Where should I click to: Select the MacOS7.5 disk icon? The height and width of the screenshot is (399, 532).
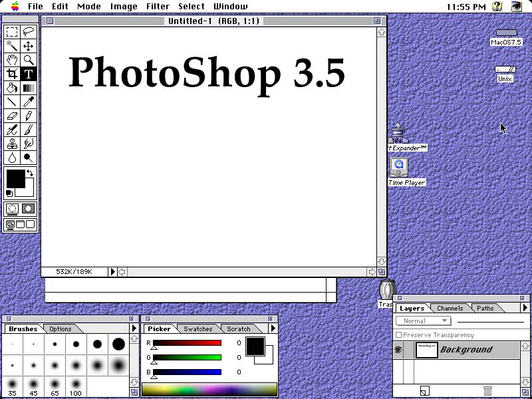point(507,33)
